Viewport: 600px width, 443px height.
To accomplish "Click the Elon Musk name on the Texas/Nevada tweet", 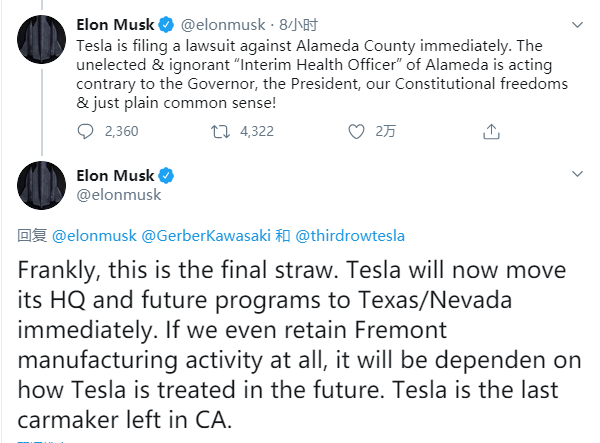I will (114, 176).
